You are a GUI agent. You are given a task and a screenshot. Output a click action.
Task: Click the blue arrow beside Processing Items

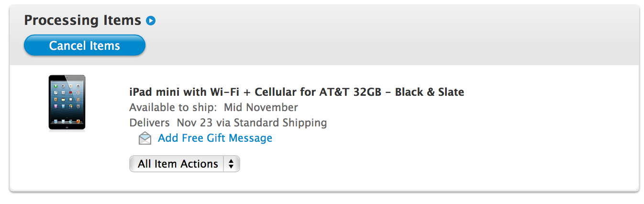(x=151, y=21)
